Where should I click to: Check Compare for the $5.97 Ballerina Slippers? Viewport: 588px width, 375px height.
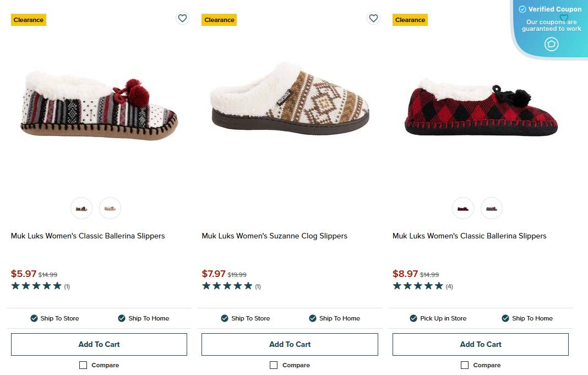(83, 365)
